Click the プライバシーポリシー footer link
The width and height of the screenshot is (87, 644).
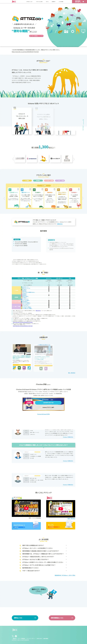coord(31,639)
